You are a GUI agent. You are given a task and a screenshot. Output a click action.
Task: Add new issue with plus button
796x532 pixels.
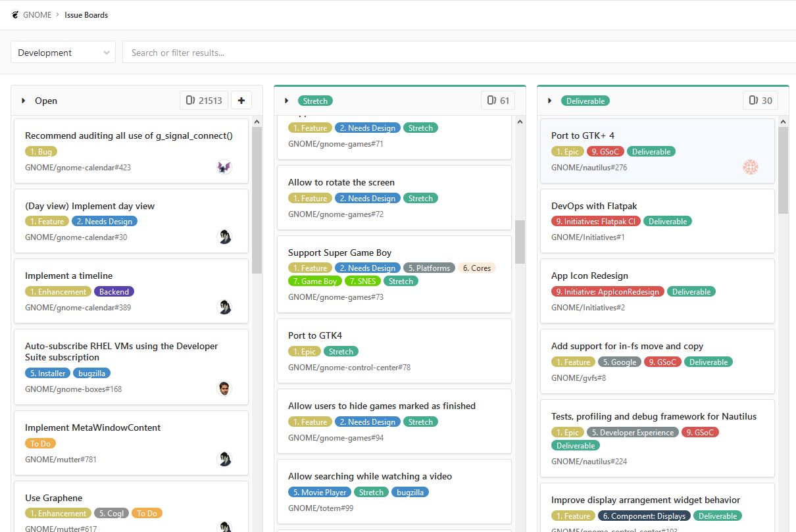tap(241, 101)
